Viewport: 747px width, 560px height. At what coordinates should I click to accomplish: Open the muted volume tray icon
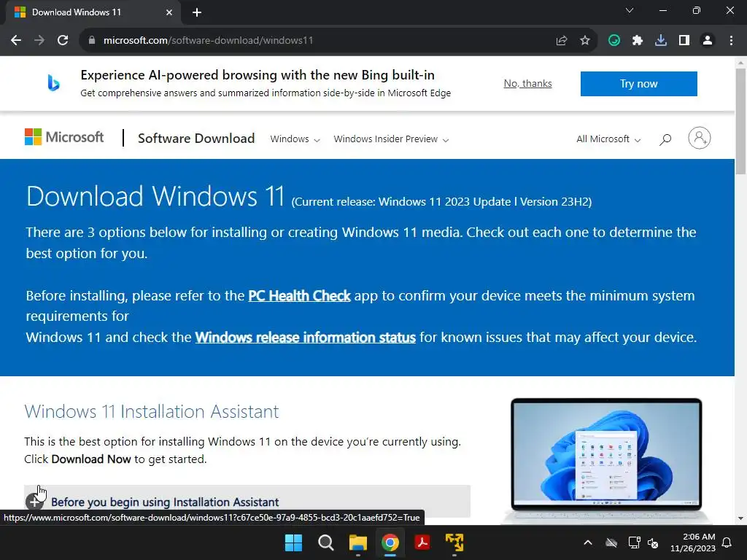coord(653,542)
